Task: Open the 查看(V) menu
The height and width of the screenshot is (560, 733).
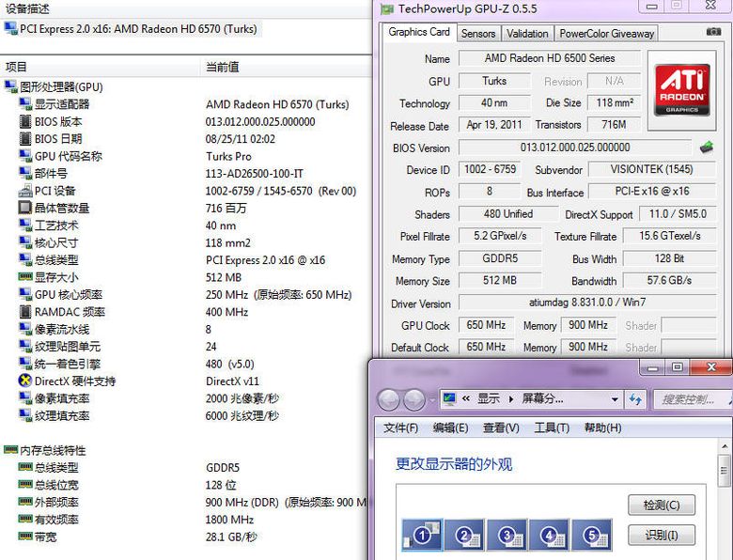Action: pos(501,428)
